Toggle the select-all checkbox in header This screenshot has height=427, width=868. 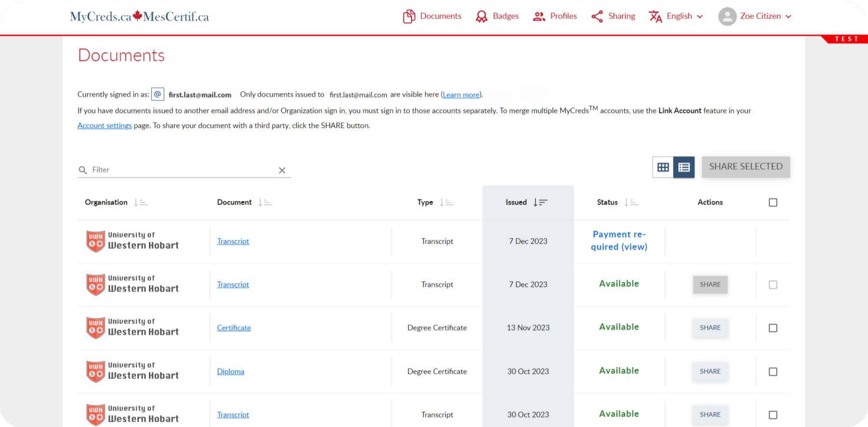coord(773,202)
